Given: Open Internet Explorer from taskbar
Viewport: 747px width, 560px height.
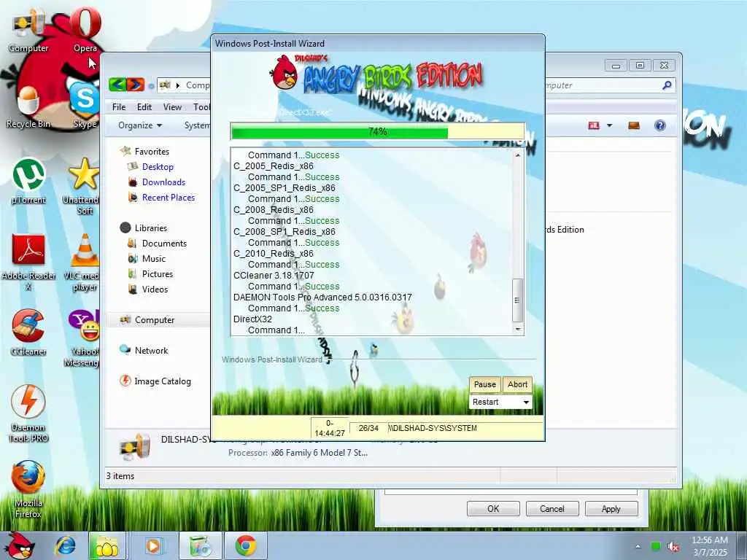Looking at the screenshot, I should (66, 545).
